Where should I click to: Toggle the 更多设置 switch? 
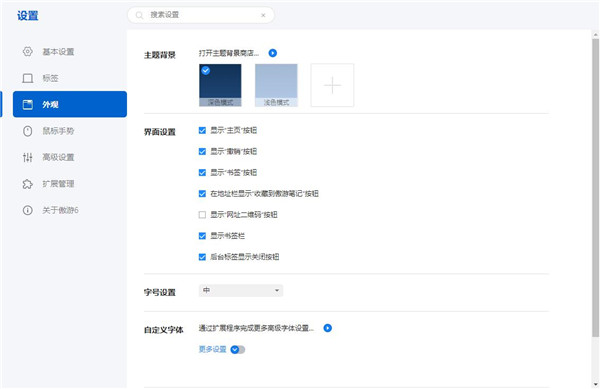[238, 350]
